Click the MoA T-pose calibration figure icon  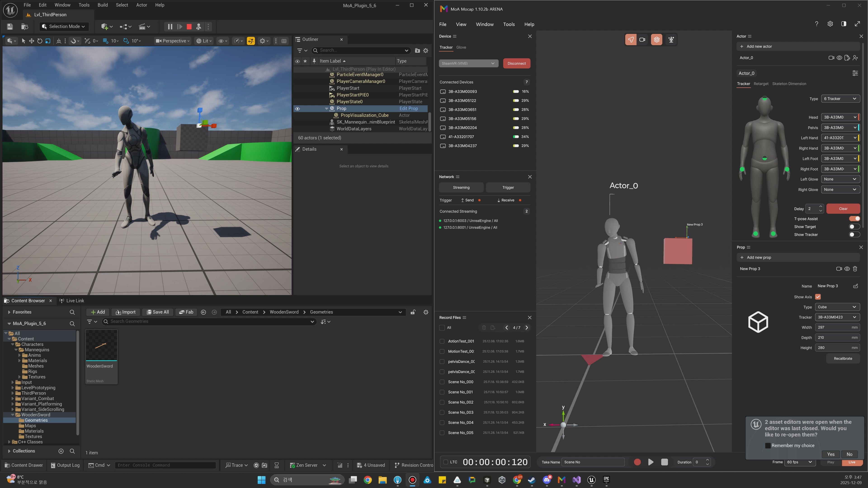coord(671,40)
